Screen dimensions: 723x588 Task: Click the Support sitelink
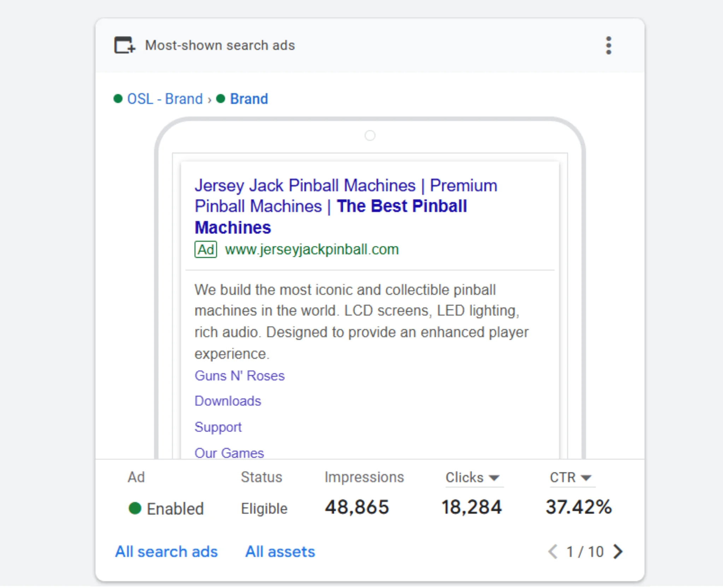click(x=218, y=427)
